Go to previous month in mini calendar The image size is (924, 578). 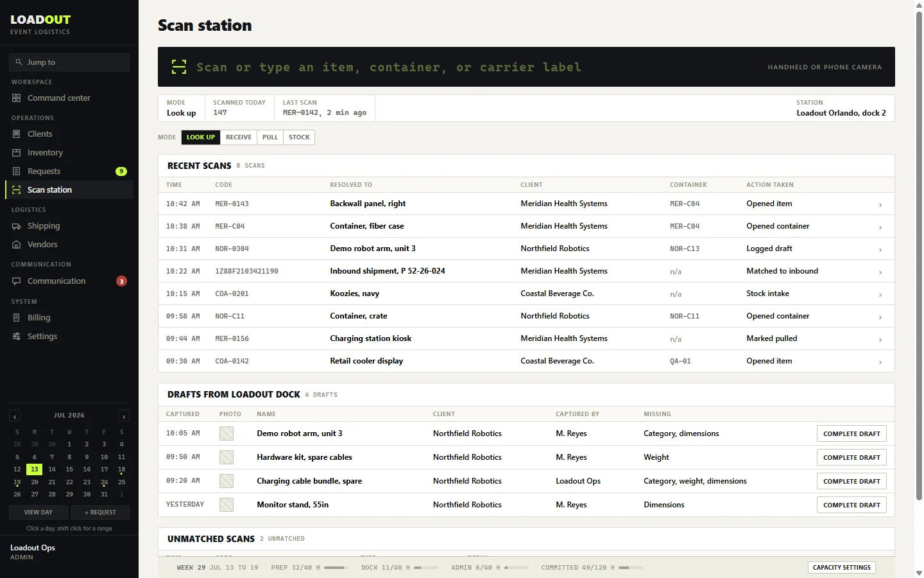coord(15,416)
